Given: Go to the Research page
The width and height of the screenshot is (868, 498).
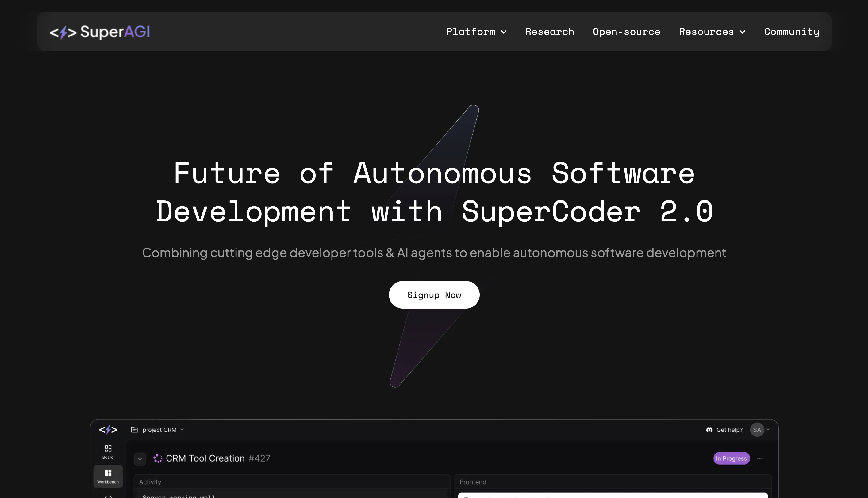Looking at the screenshot, I should point(549,32).
